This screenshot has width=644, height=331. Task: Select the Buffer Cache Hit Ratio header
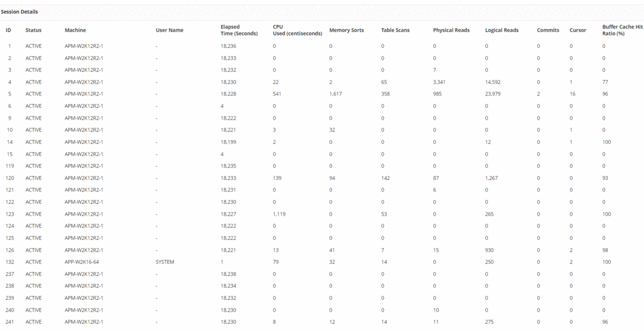click(x=623, y=30)
